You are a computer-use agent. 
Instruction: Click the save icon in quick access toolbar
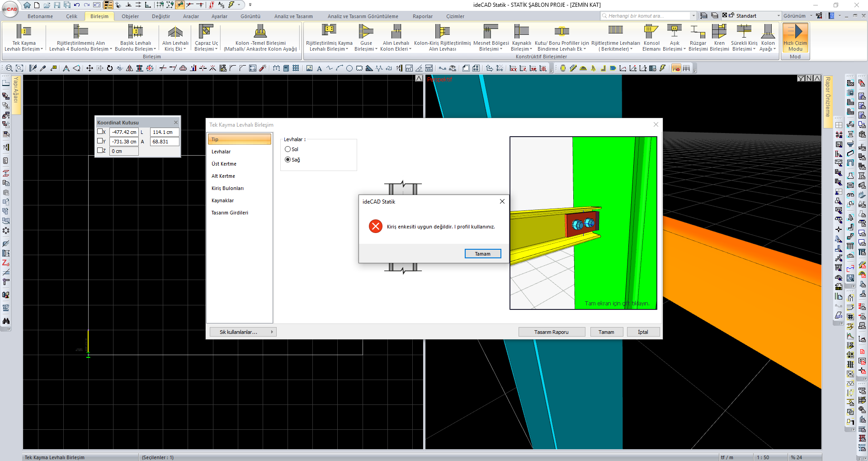[x=57, y=5]
